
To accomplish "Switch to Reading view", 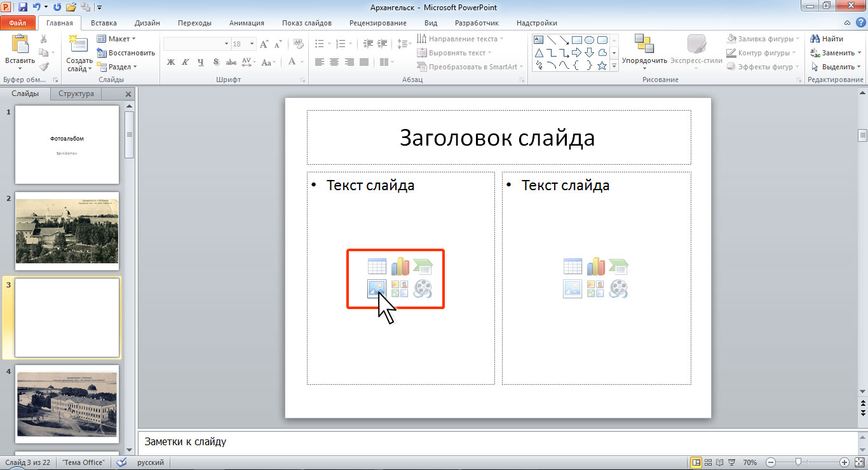I will pyautogui.click(x=720, y=462).
